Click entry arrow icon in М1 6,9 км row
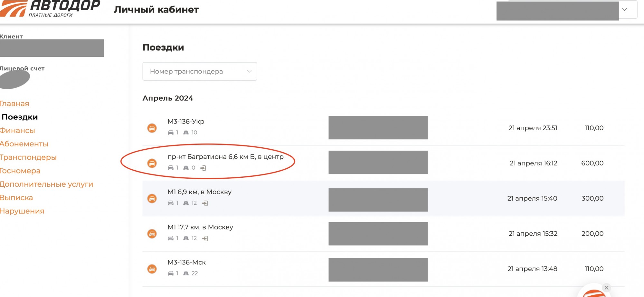 coord(205,203)
